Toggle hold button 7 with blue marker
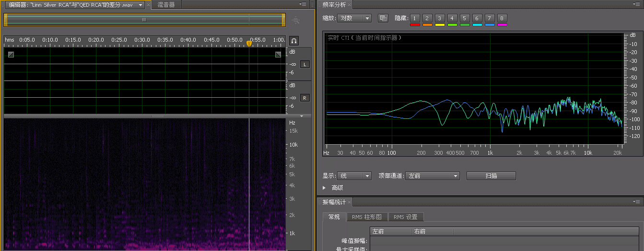This screenshot has height=251, width=644. pos(490,18)
